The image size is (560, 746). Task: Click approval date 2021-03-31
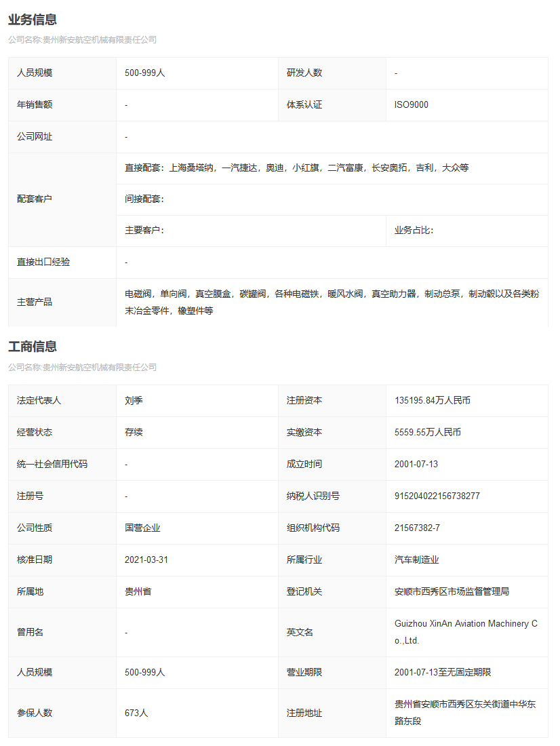coord(146,560)
